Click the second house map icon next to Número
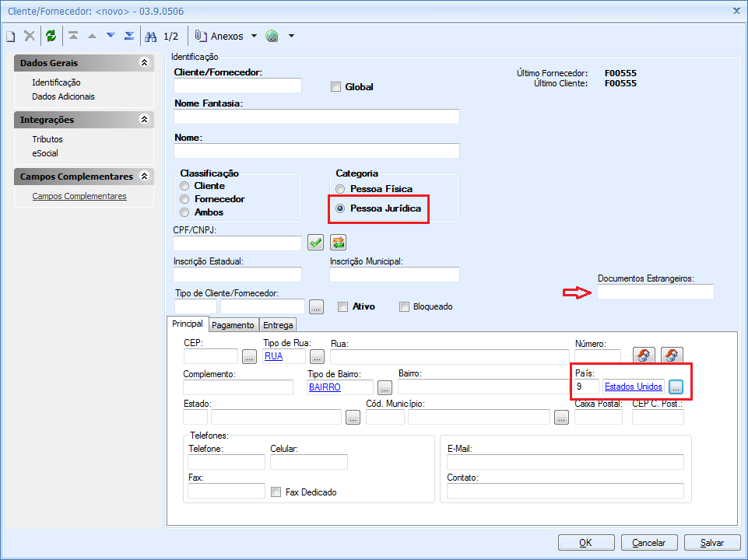Viewport: 748px width, 560px height. click(672, 355)
